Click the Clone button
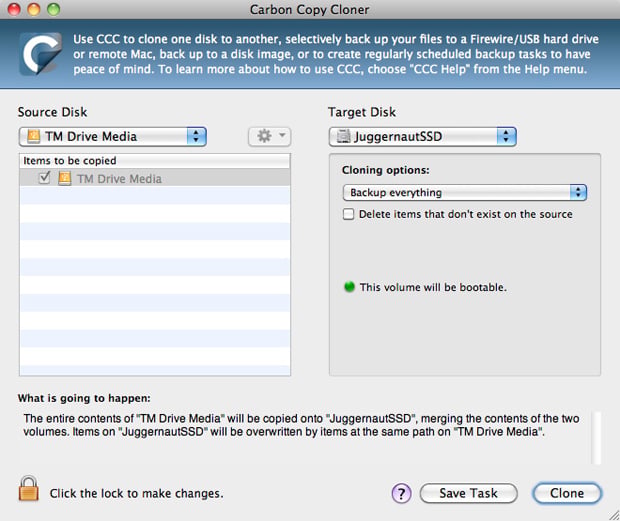Viewport: 620px width, 521px height. click(x=567, y=493)
